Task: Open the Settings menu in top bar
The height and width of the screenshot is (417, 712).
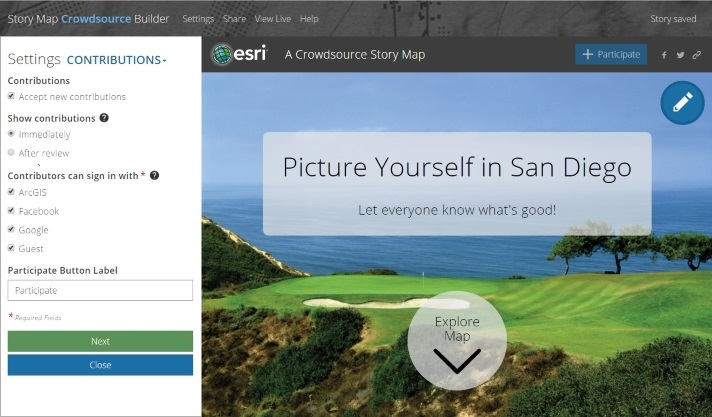Action: 198,19
